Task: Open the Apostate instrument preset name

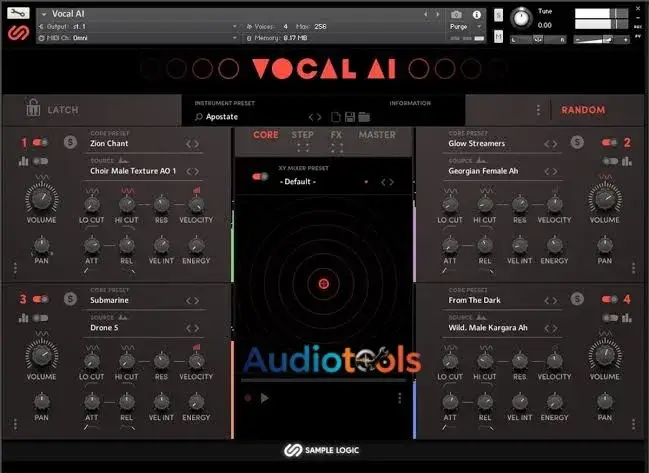Action: (222, 117)
